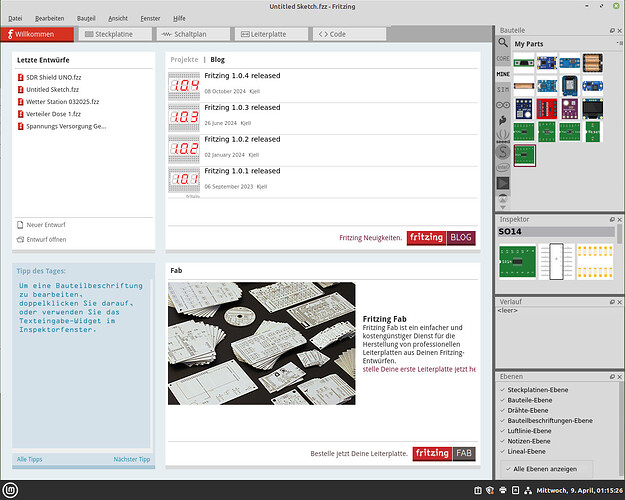Open the SparkFun flame parts bin
This screenshot has height=500, width=625.
tap(503, 120)
